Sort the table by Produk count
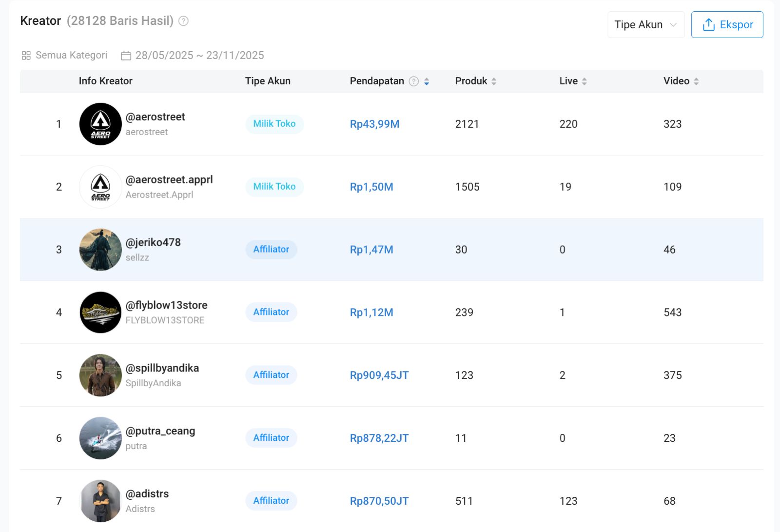Image resolution: width=780 pixels, height=532 pixels. [494, 81]
